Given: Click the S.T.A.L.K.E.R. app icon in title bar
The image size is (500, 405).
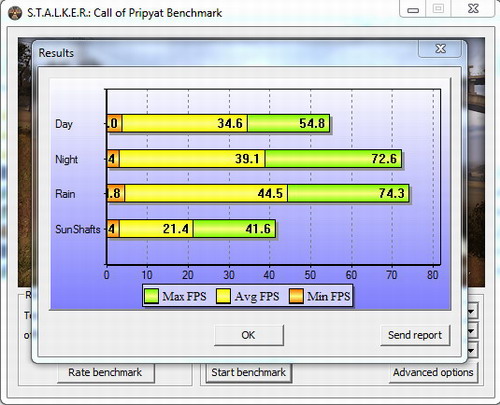Looking at the screenshot, I should pyautogui.click(x=15, y=13).
